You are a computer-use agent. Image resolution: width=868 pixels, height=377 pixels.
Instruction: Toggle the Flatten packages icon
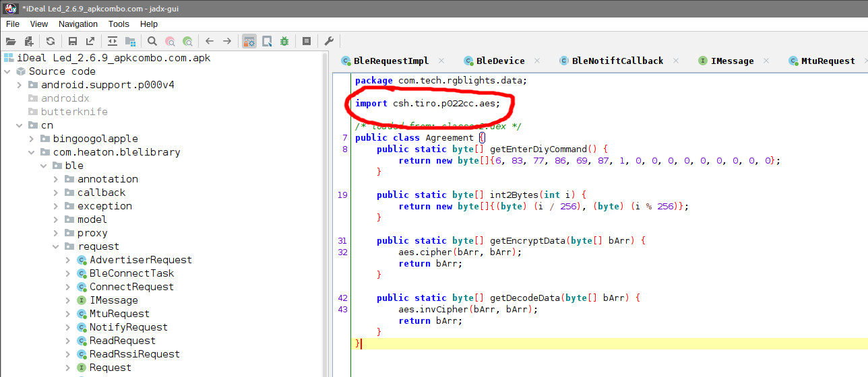point(130,41)
